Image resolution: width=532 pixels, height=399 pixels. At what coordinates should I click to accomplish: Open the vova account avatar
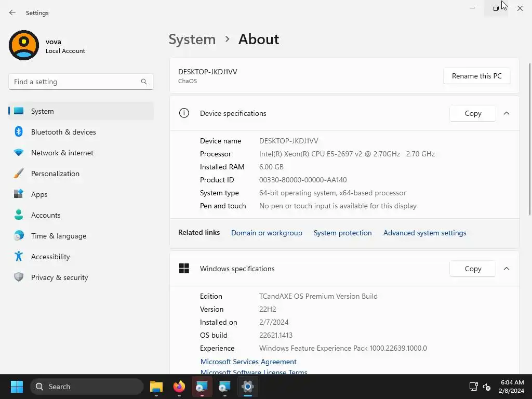pyautogui.click(x=24, y=45)
